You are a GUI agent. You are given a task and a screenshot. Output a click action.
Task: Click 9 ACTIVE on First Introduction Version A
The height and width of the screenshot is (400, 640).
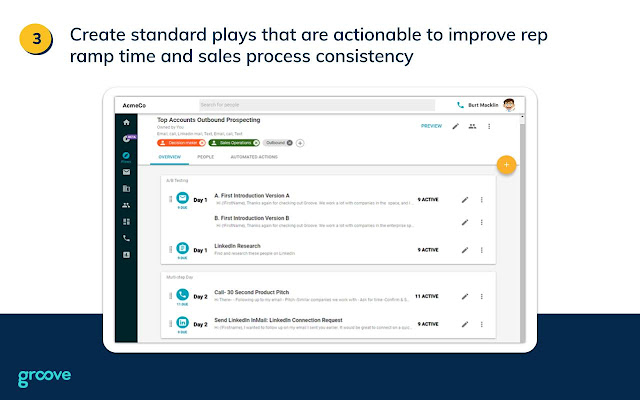[x=428, y=200]
